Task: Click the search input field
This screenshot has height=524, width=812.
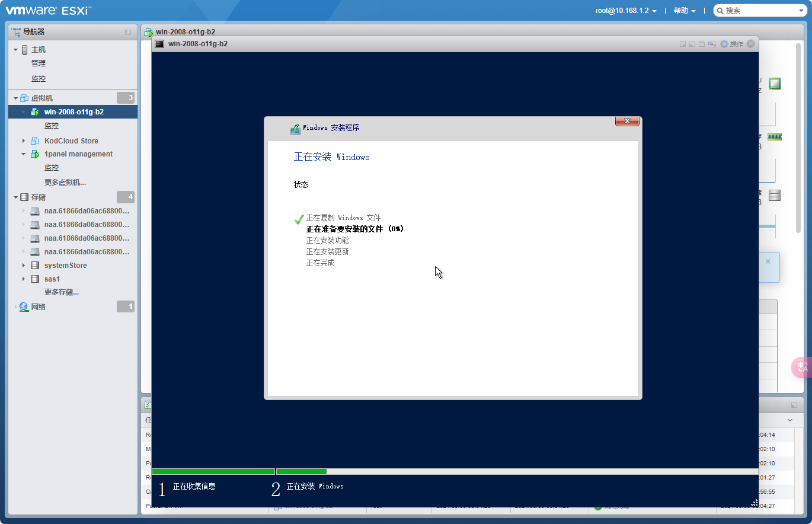Action: tap(760, 11)
